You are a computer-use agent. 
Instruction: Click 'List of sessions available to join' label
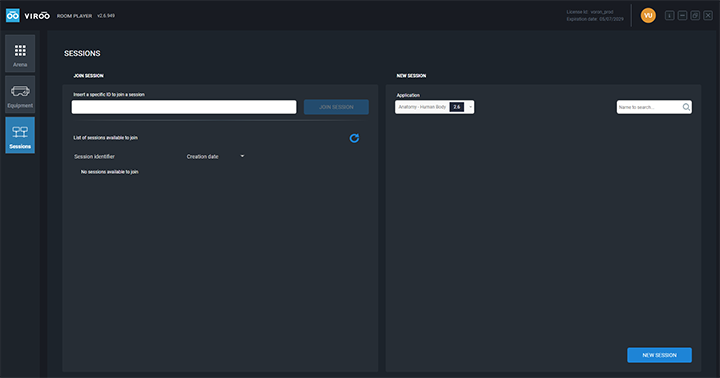105,138
